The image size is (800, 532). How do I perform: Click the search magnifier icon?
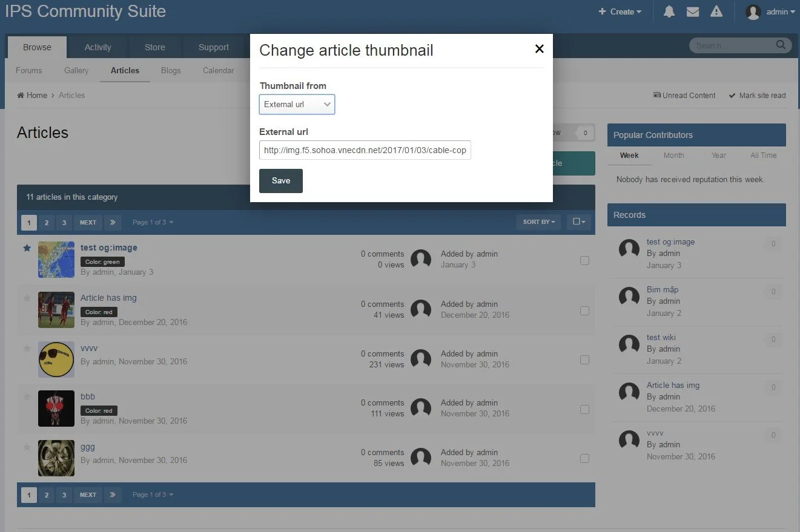coord(781,45)
